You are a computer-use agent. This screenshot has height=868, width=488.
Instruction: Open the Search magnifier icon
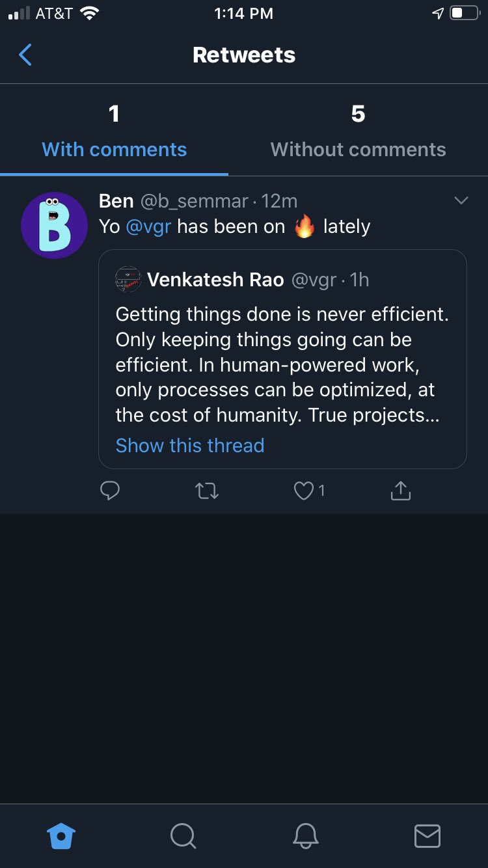tap(182, 835)
